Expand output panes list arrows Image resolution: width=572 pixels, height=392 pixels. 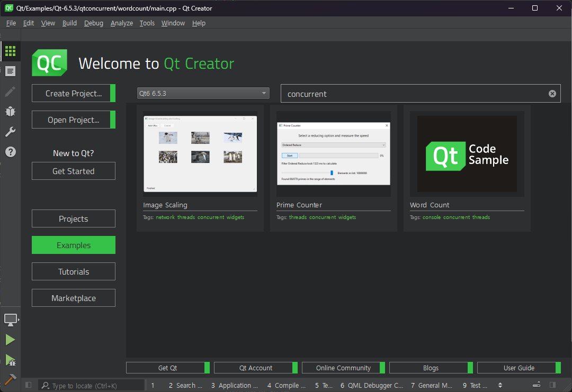[500, 385]
